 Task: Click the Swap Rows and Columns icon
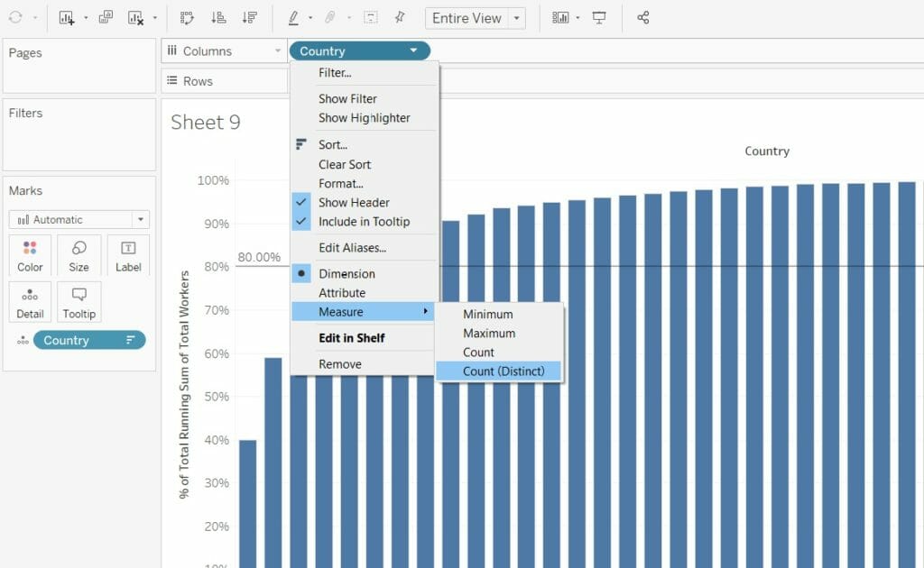coord(187,18)
